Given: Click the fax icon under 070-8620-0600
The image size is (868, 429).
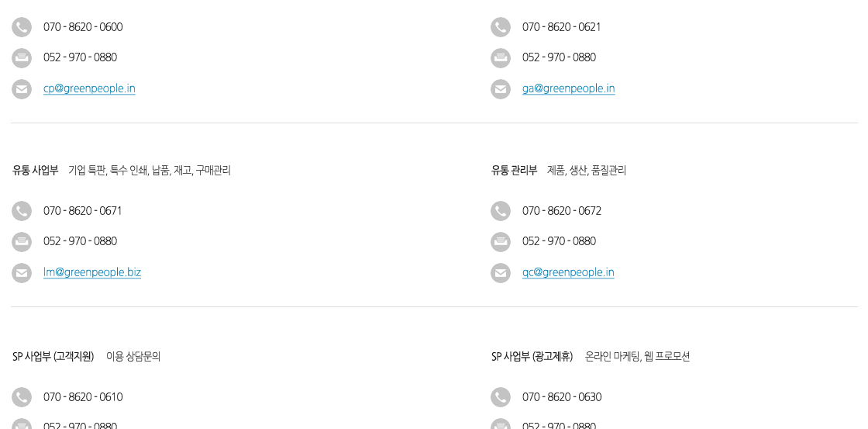Looking at the screenshot, I should click(x=22, y=57).
